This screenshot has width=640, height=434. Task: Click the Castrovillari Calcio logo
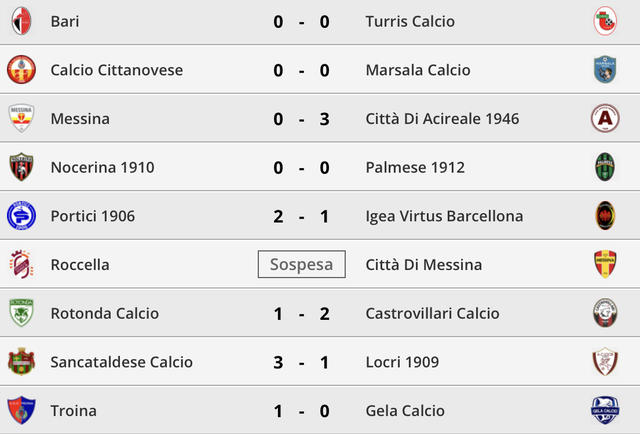605,313
